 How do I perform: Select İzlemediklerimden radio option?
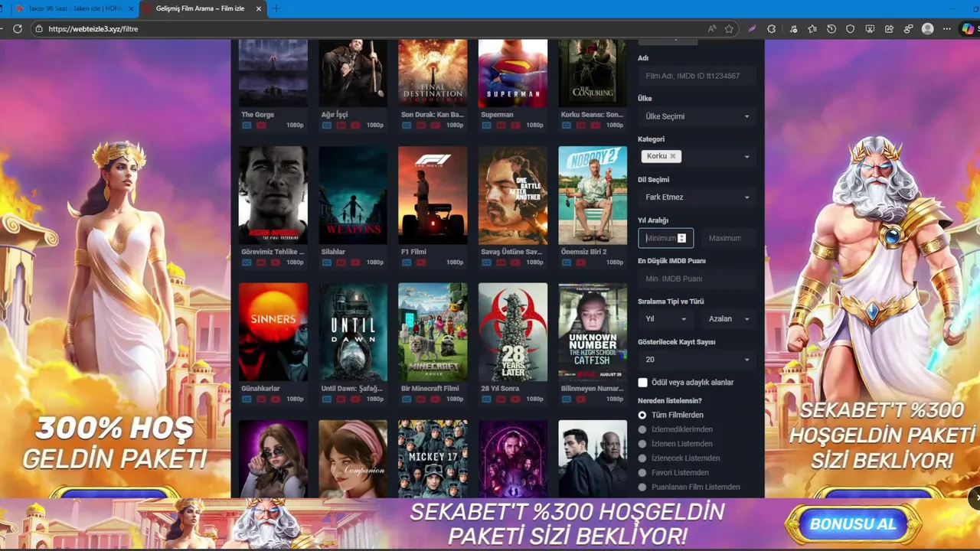coord(642,429)
